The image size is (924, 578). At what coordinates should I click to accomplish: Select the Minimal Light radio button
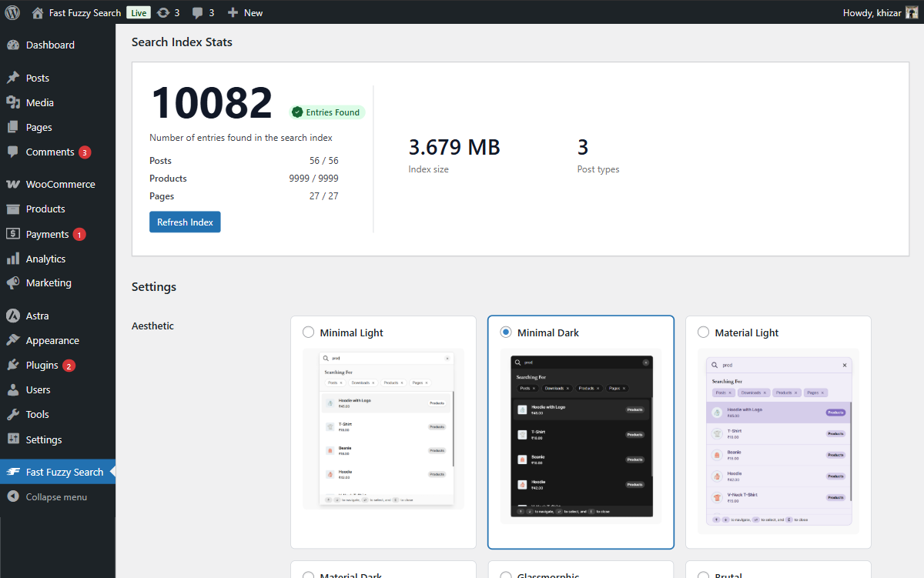(308, 332)
